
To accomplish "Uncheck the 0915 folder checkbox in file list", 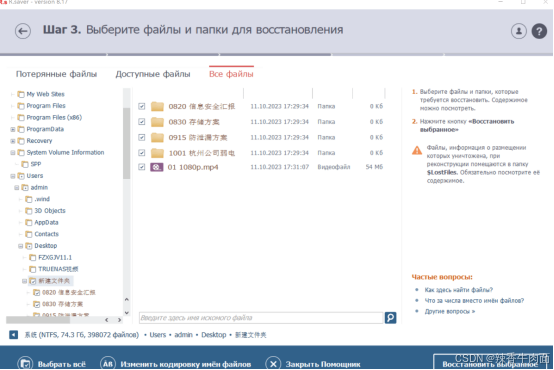I will 142,137.
